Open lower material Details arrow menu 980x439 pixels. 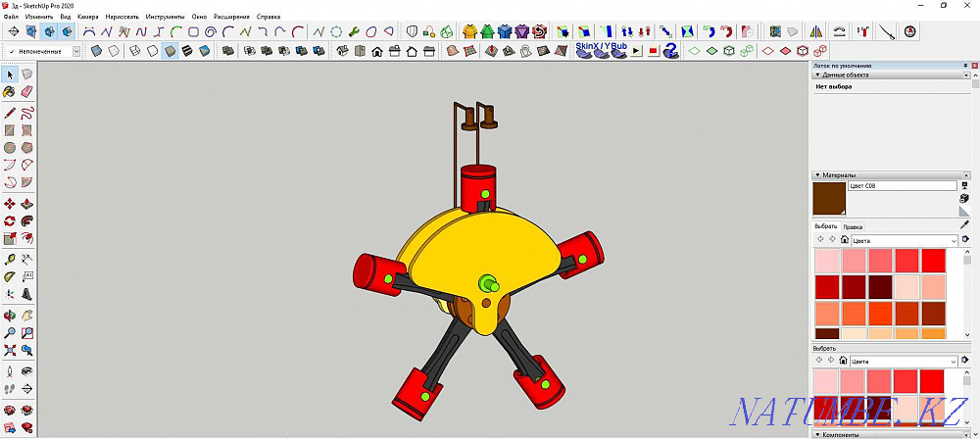click(x=965, y=361)
